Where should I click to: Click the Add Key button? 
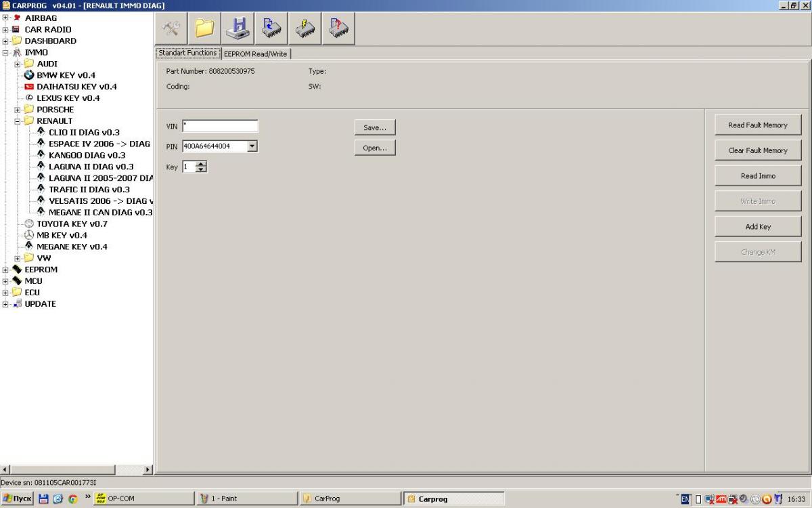[x=758, y=227]
